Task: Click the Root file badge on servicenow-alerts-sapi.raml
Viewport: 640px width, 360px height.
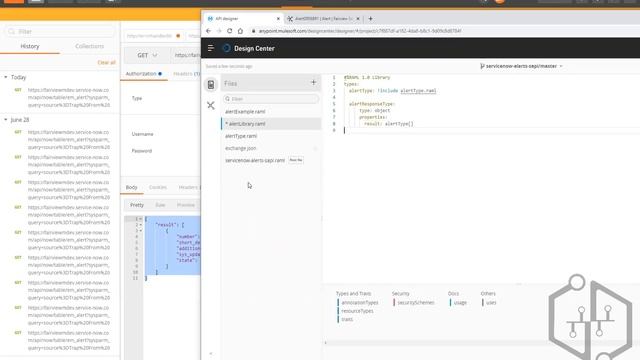Action: (296, 160)
